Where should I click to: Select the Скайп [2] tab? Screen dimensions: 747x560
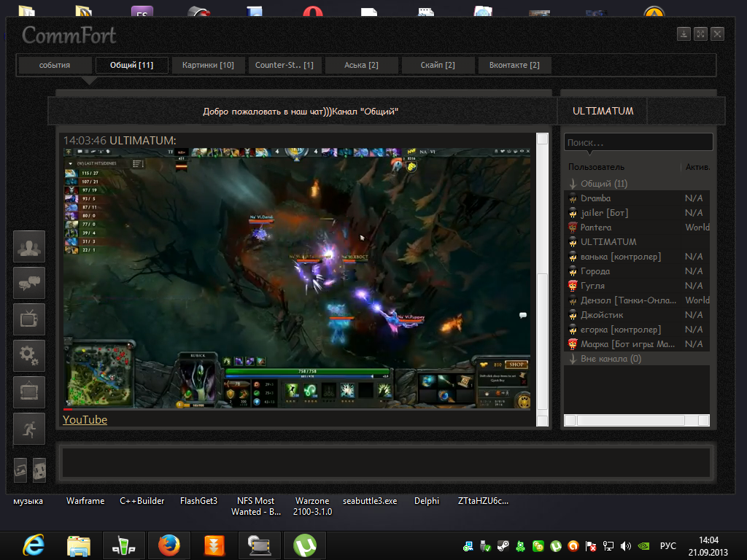pyautogui.click(x=438, y=65)
